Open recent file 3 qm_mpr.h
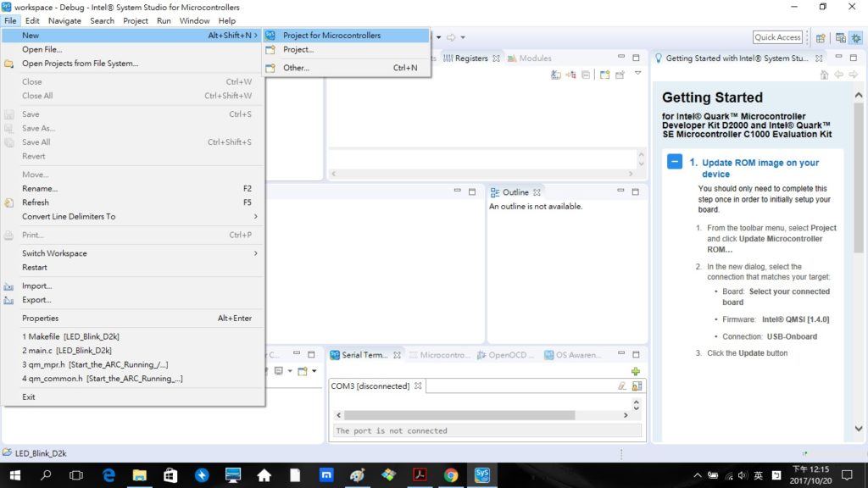868x488 pixels. (133, 364)
